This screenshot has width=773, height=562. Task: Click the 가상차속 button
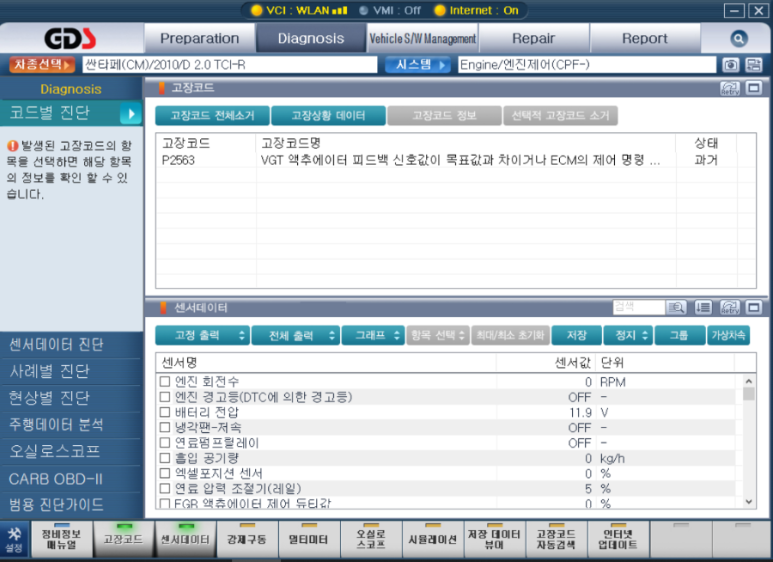point(728,336)
